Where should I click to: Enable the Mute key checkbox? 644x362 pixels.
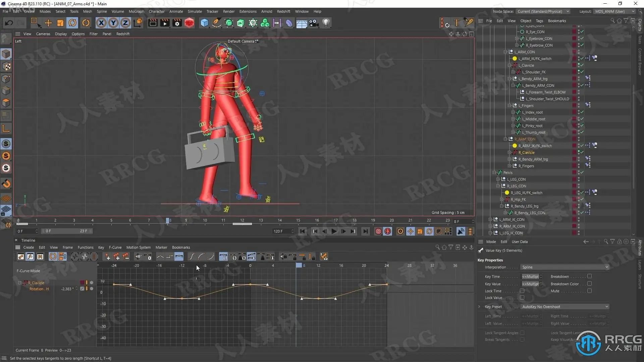coord(589,291)
